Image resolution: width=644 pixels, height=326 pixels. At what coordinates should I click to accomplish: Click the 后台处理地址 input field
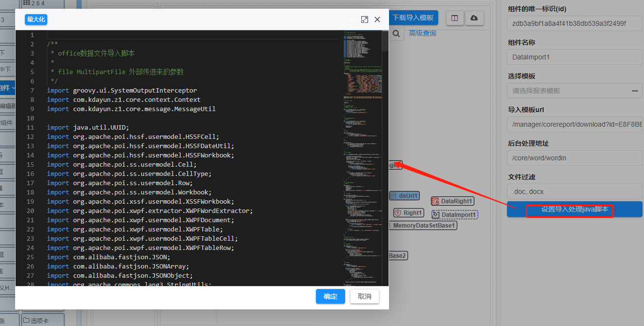574,158
